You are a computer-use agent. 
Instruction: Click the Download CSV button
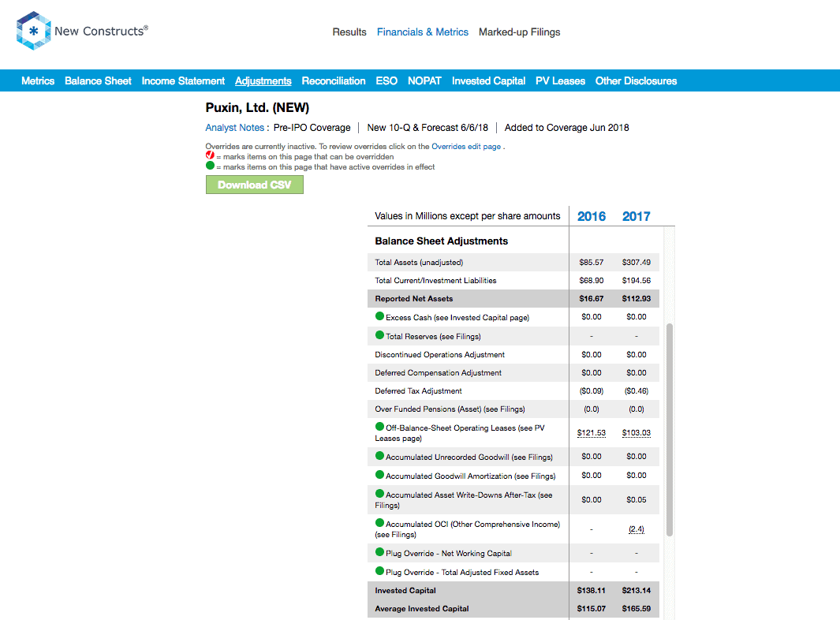tap(255, 185)
